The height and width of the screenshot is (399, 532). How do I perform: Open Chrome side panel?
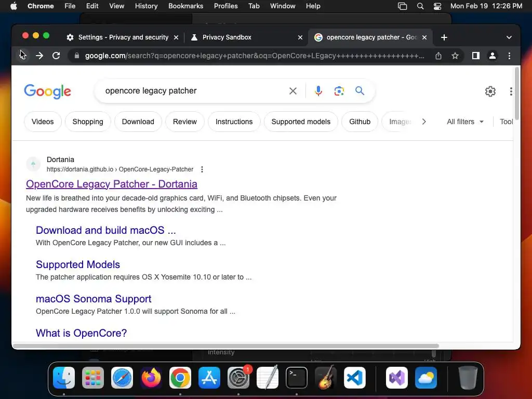pos(476,56)
